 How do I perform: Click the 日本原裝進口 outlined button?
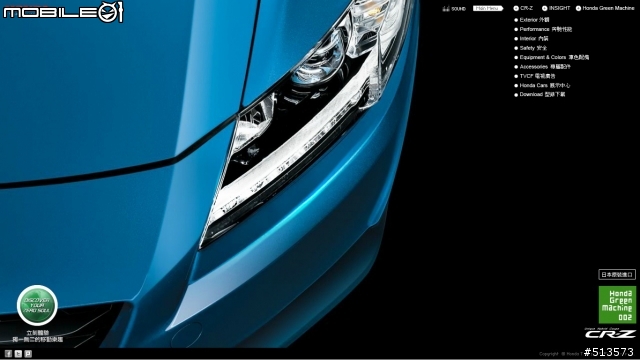pyautogui.click(x=617, y=274)
